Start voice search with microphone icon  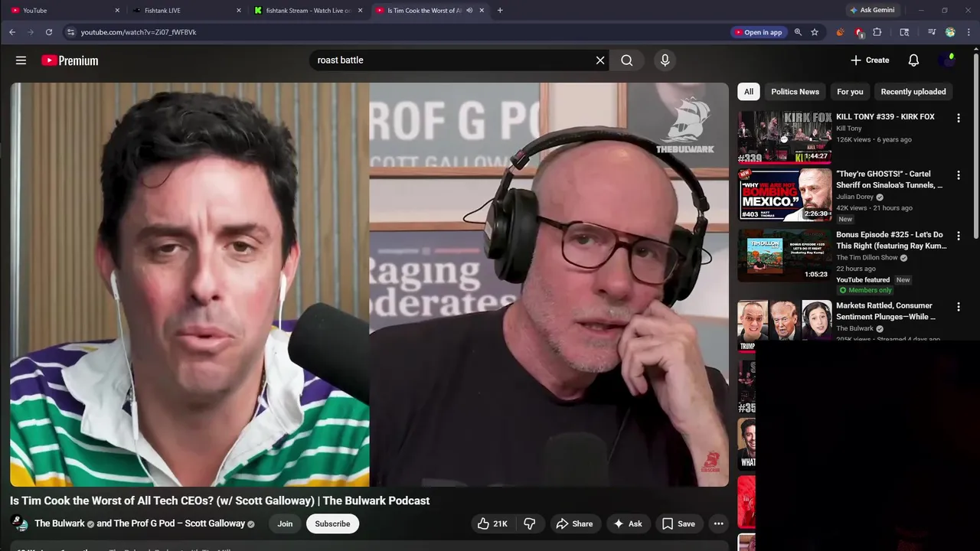click(665, 60)
